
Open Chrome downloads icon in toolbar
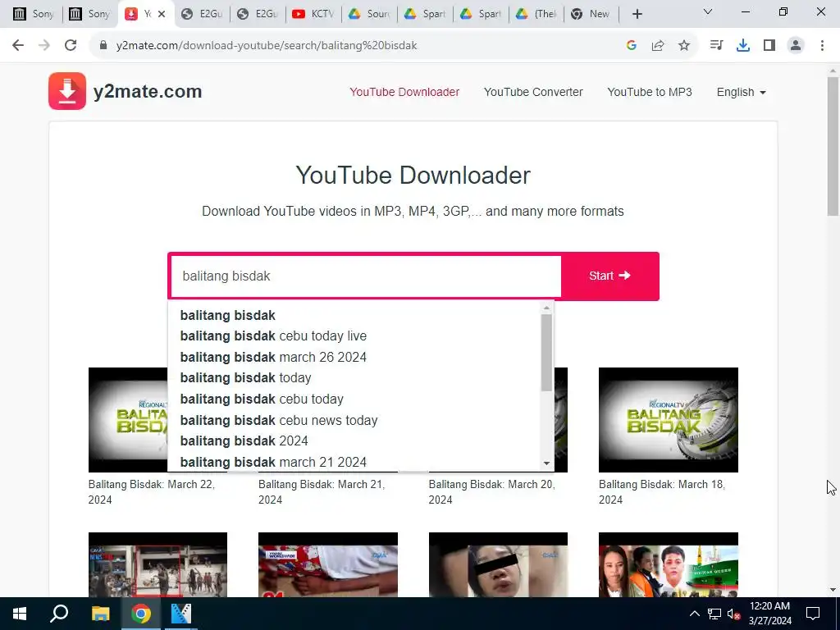coord(742,46)
